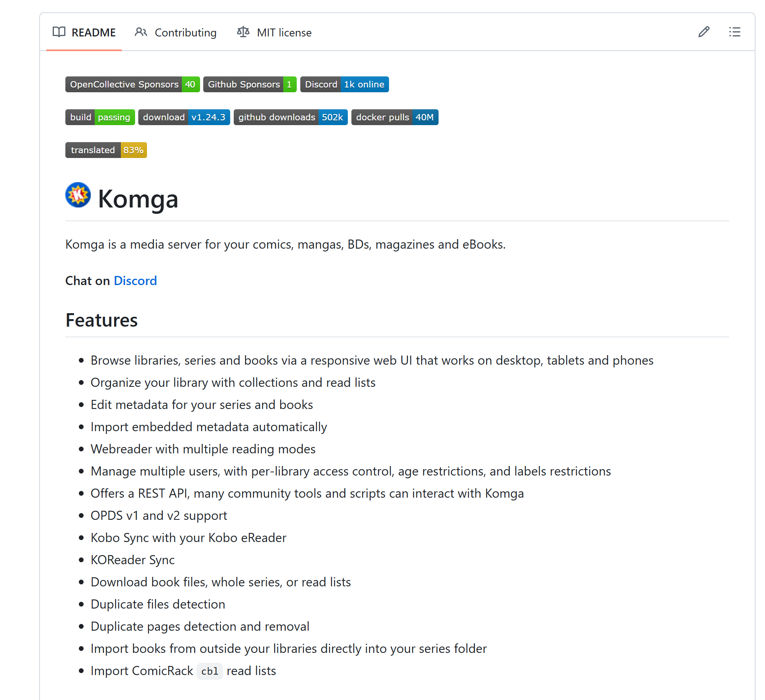Click the Github Sponsors badge
765x700 pixels.
click(250, 84)
